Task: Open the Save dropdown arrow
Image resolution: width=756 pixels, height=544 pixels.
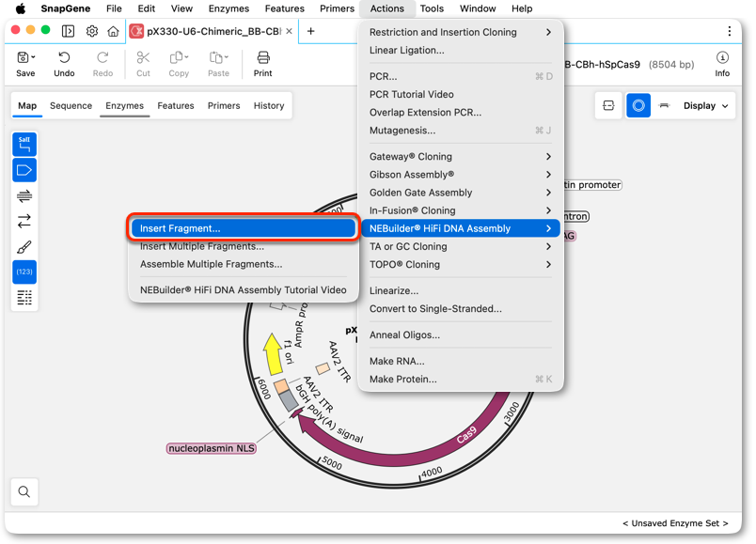Action: (33, 57)
